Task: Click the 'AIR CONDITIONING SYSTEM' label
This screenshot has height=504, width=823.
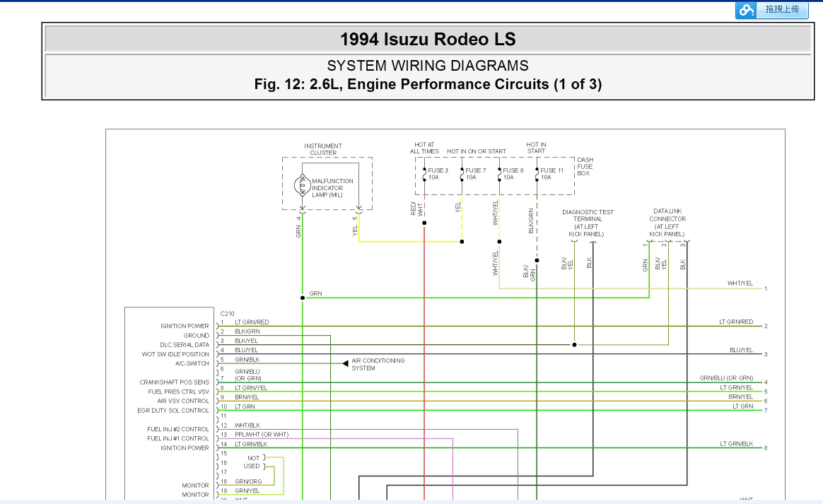Action: (x=378, y=364)
